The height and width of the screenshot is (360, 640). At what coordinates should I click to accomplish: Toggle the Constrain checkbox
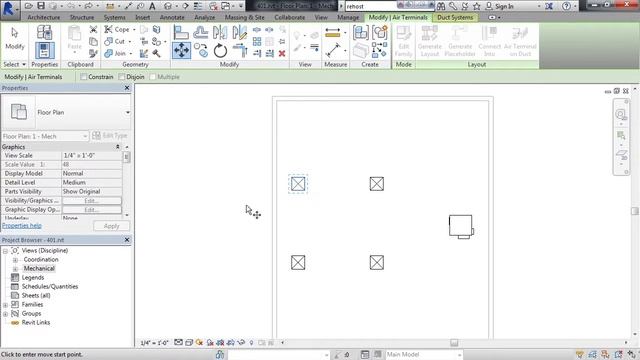(x=84, y=77)
